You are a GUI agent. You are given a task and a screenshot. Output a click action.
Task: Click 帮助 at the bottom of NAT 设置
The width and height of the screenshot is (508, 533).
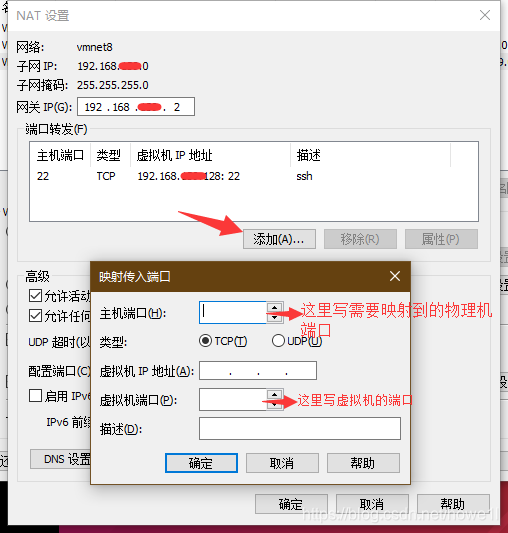[x=453, y=504]
